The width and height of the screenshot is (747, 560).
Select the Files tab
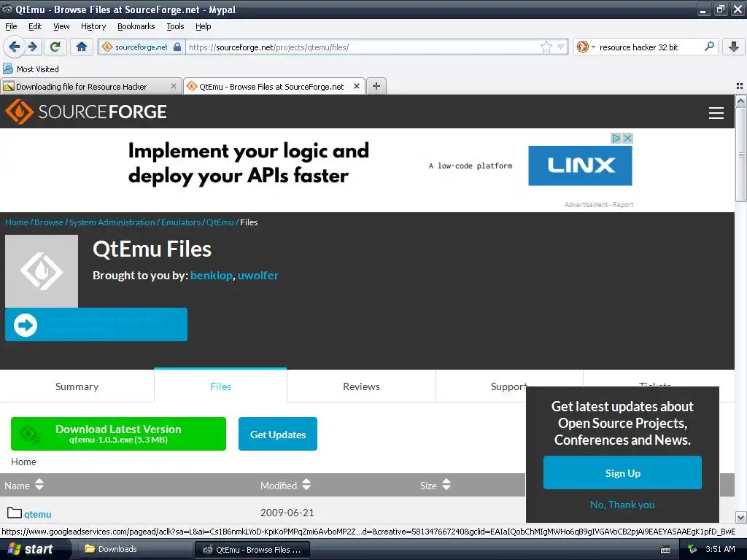tap(220, 386)
